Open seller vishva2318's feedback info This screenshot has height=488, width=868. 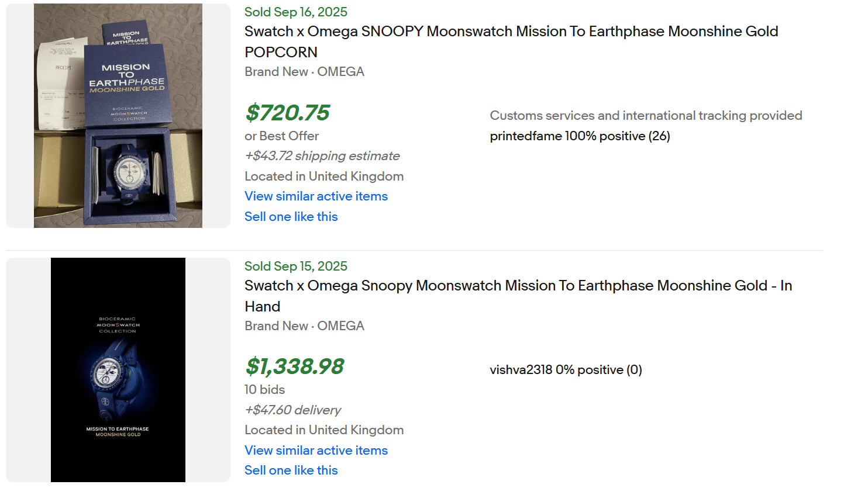coord(565,370)
